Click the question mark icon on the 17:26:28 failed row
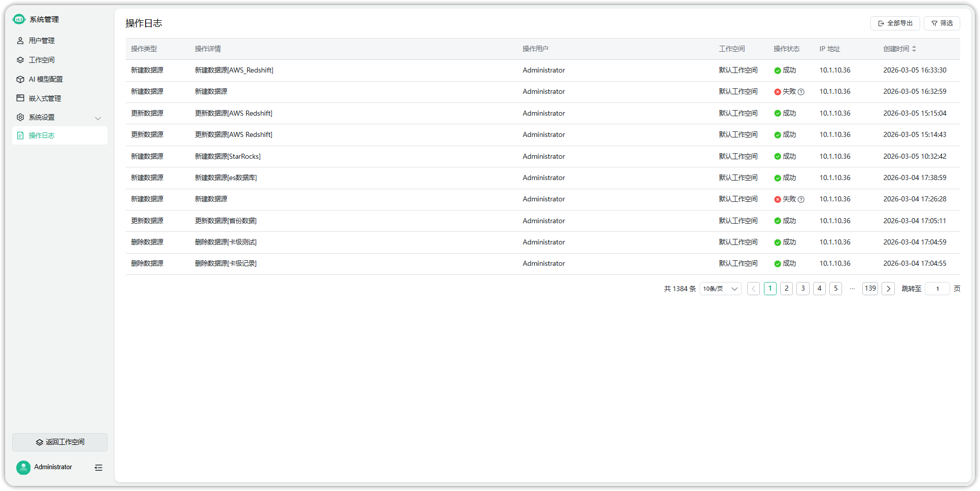The image size is (980, 491). [x=801, y=200]
